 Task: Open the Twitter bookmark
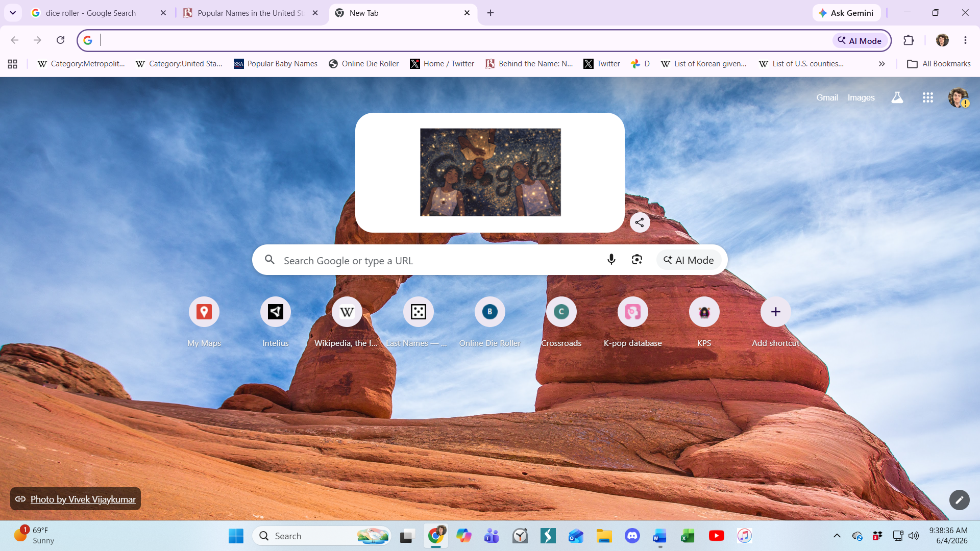click(x=602, y=64)
